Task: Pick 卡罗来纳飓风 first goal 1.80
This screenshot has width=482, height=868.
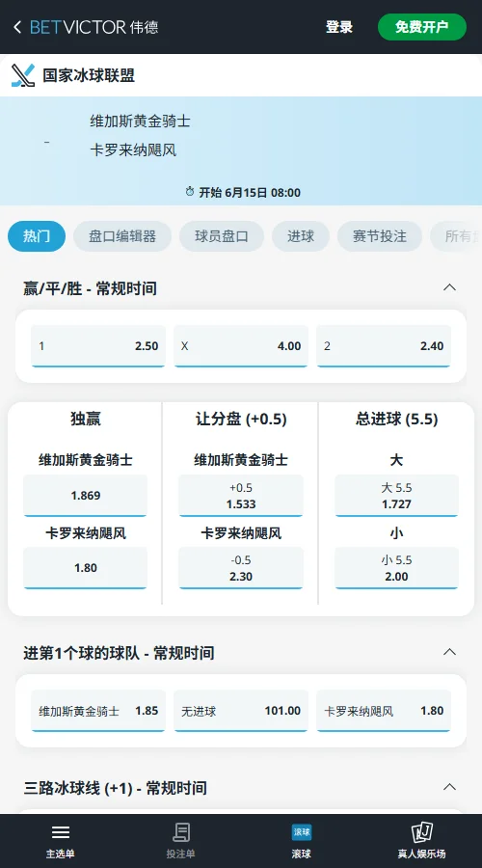Action: 384,711
